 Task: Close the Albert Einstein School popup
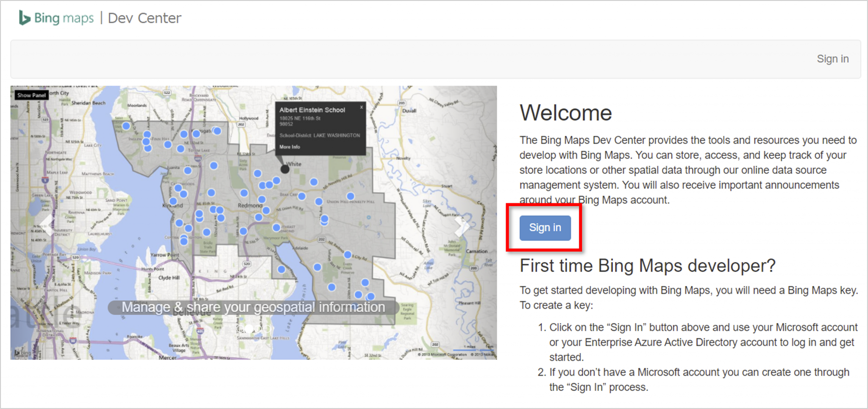coord(361,107)
